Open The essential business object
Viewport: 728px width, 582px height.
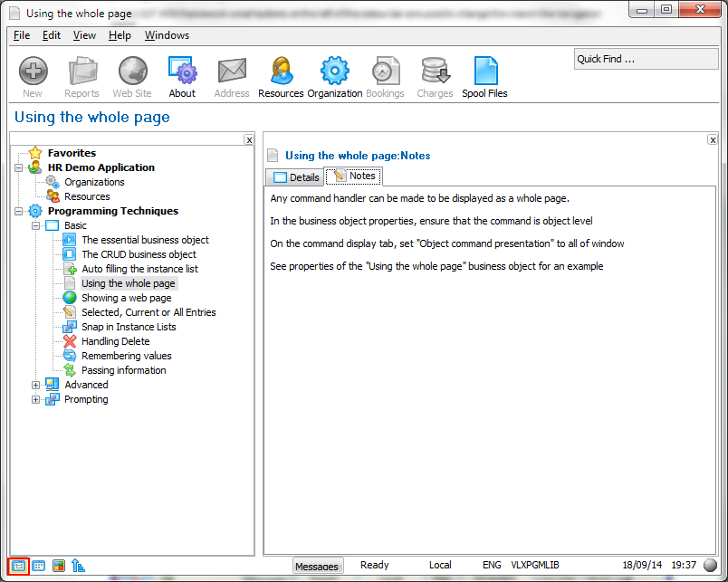(x=145, y=240)
